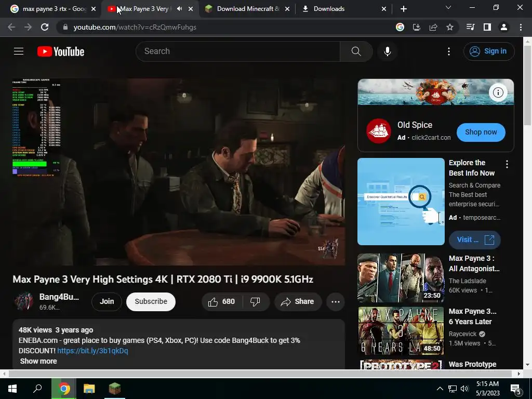Open the YouTube hamburger guide menu

point(19,51)
